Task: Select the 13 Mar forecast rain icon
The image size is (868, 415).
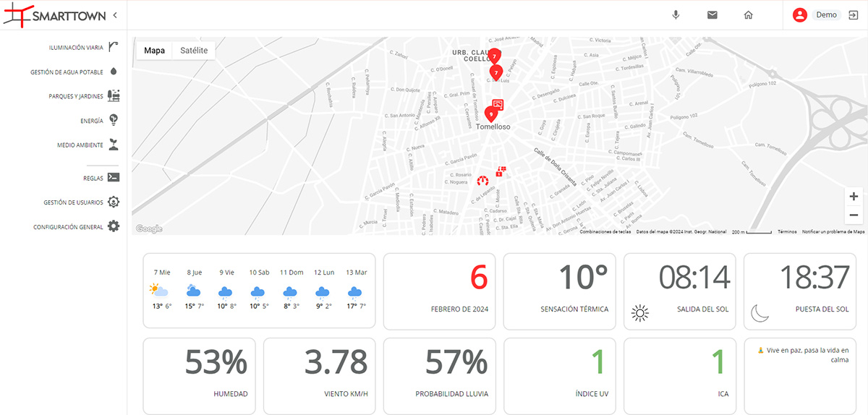Action: (354, 291)
